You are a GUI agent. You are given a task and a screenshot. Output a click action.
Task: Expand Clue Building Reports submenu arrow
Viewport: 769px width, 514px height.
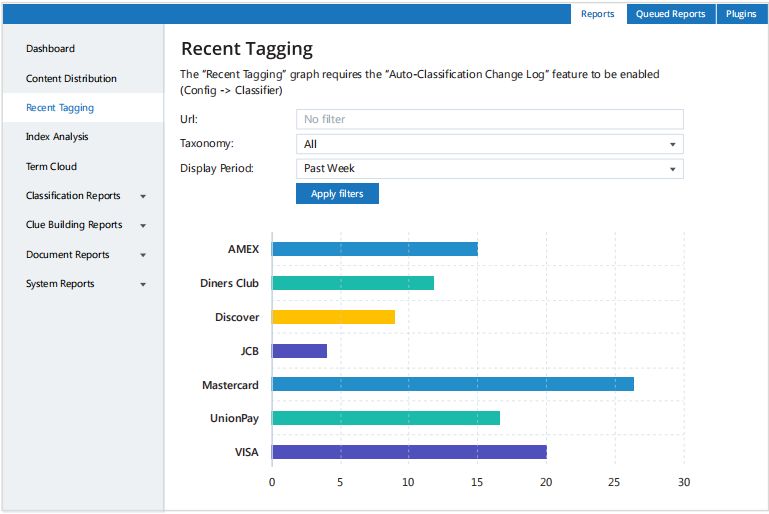pos(143,226)
